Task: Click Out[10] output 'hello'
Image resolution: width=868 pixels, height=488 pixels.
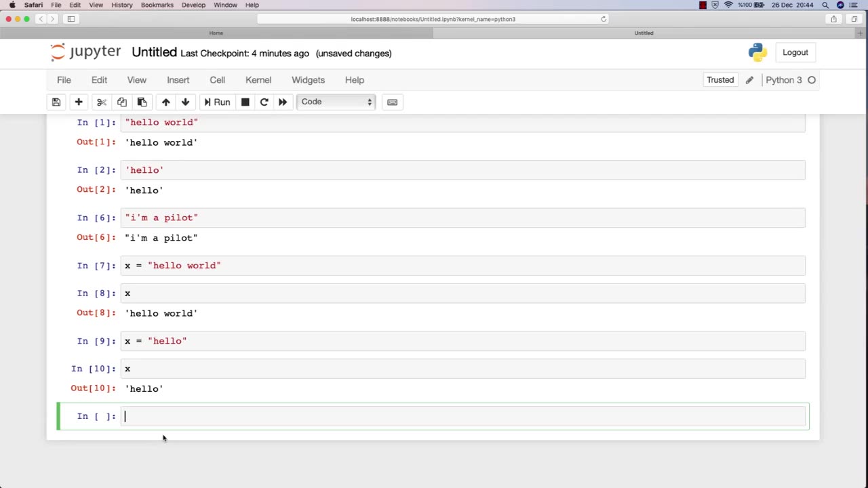Action: (x=144, y=388)
